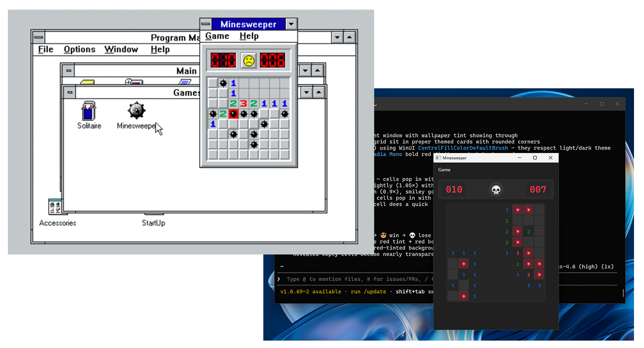
Task: Open the File menu in Program Manager
Action: point(46,50)
